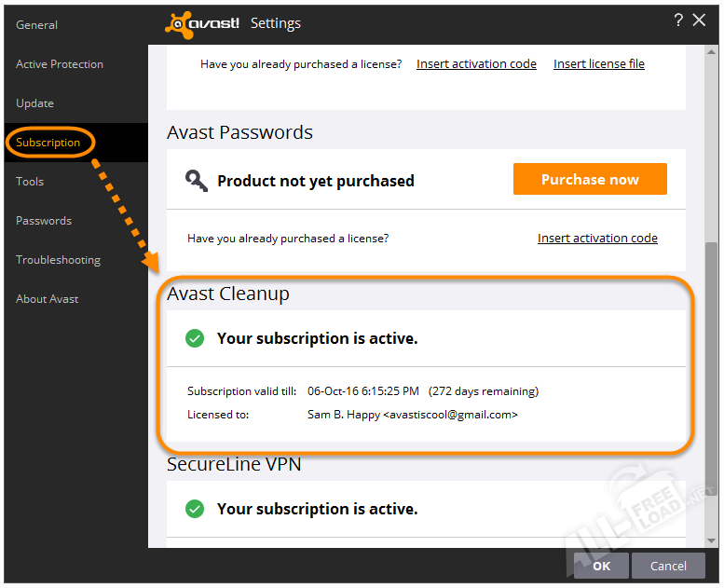Close the Settings window with X
The width and height of the screenshot is (724, 588).
tap(699, 21)
